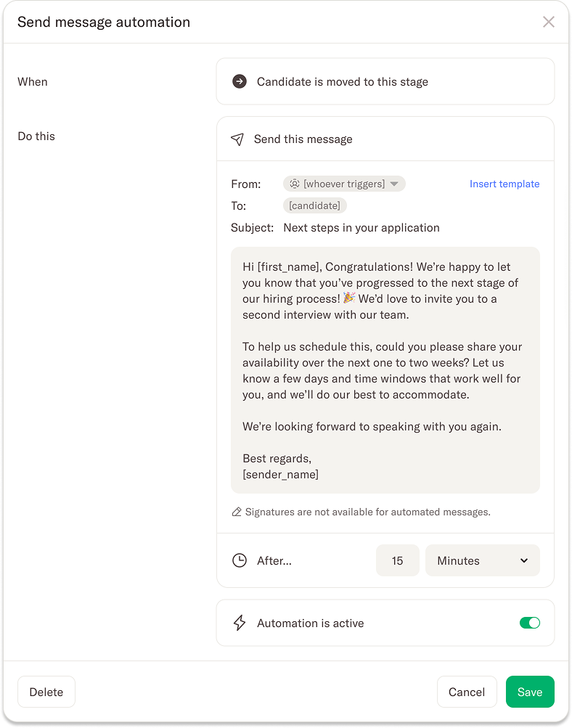Toggle the Automation is active switch
Image resolution: width=572 pixels, height=728 pixels.
[530, 623]
